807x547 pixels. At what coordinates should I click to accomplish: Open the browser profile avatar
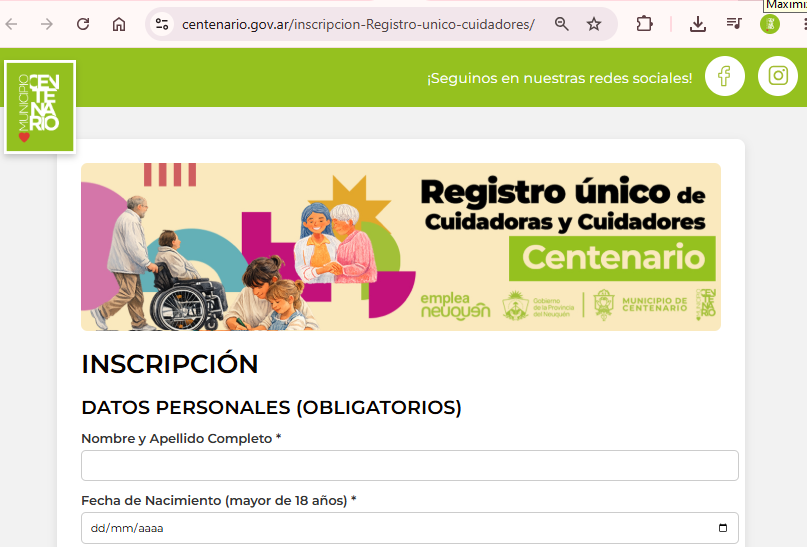(770, 24)
